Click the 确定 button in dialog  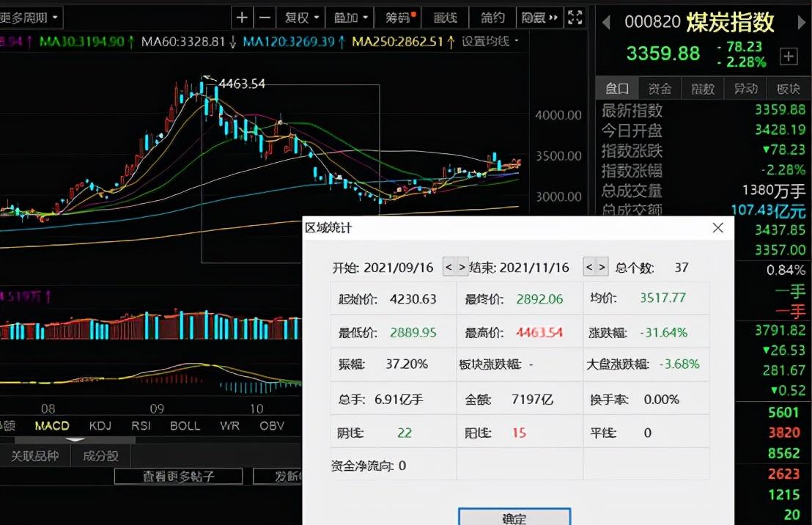coord(514,518)
